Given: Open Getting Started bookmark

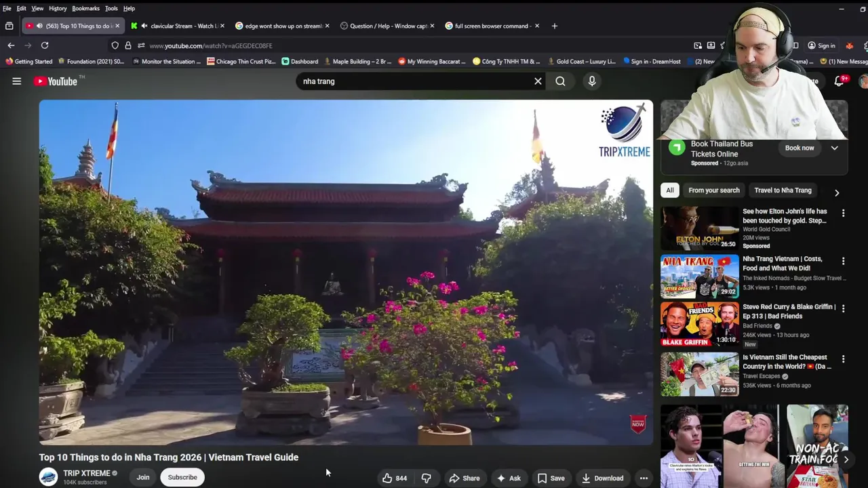Looking at the screenshot, I should point(28,62).
